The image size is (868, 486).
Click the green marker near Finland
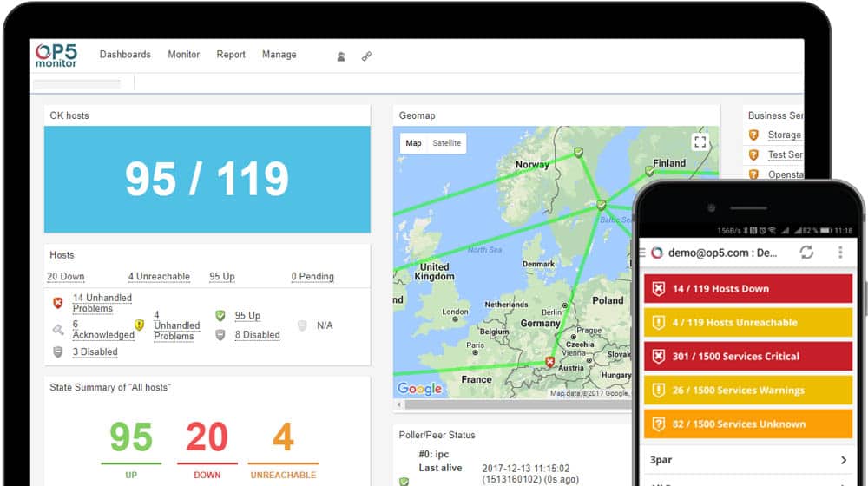tap(650, 171)
